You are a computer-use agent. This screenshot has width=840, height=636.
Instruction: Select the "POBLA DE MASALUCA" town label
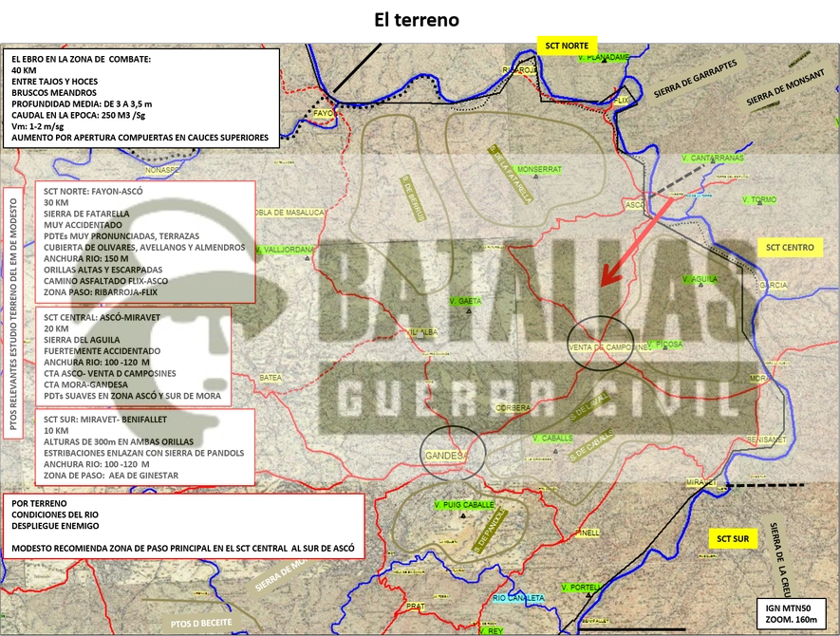tap(289, 213)
